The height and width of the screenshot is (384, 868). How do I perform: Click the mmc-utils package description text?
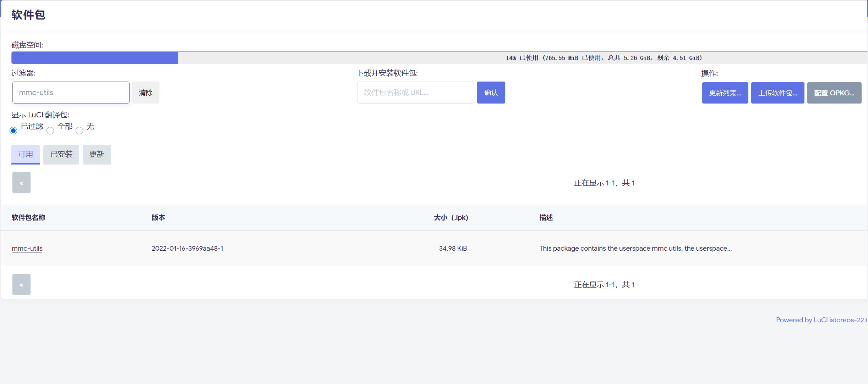click(x=635, y=248)
